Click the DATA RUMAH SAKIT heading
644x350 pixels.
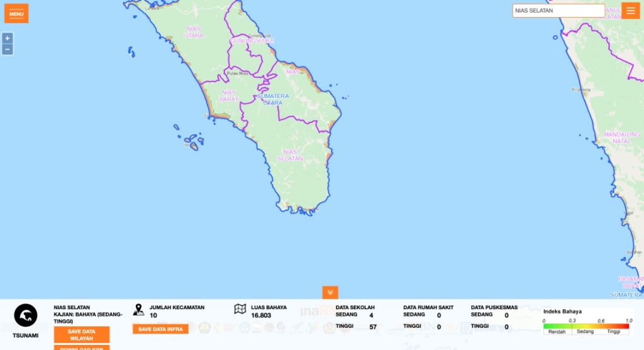click(x=428, y=307)
